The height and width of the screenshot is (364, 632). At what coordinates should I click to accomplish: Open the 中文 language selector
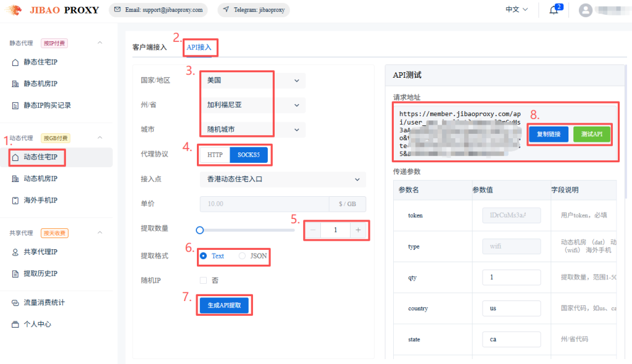point(517,10)
